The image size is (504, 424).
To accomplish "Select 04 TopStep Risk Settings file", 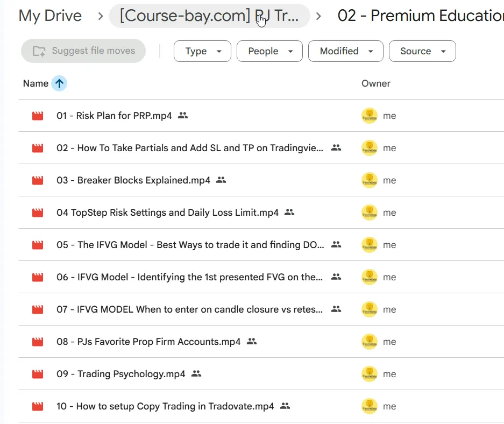I will tap(167, 213).
